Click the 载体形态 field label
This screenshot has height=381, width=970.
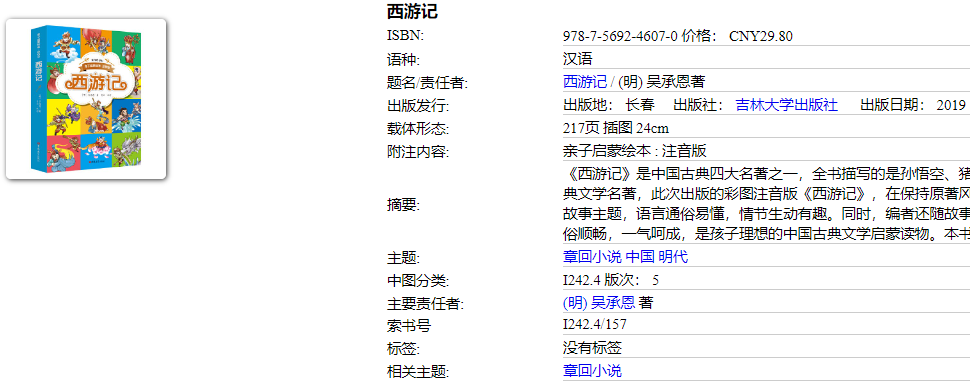tap(418, 129)
